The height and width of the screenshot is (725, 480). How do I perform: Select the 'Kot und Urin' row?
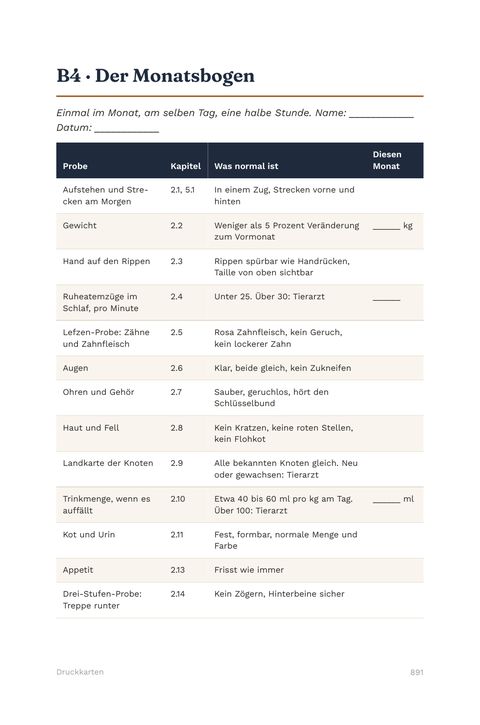tap(240, 540)
